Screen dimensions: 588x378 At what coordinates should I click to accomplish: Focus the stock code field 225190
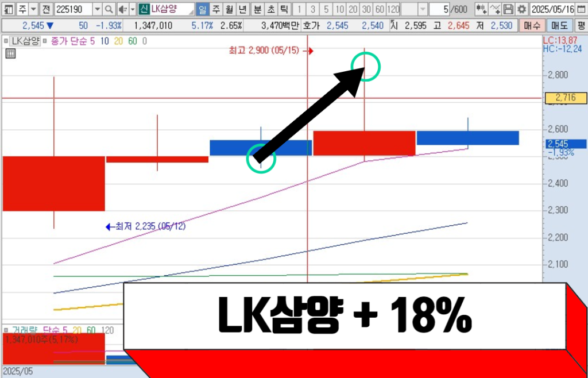coord(73,9)
